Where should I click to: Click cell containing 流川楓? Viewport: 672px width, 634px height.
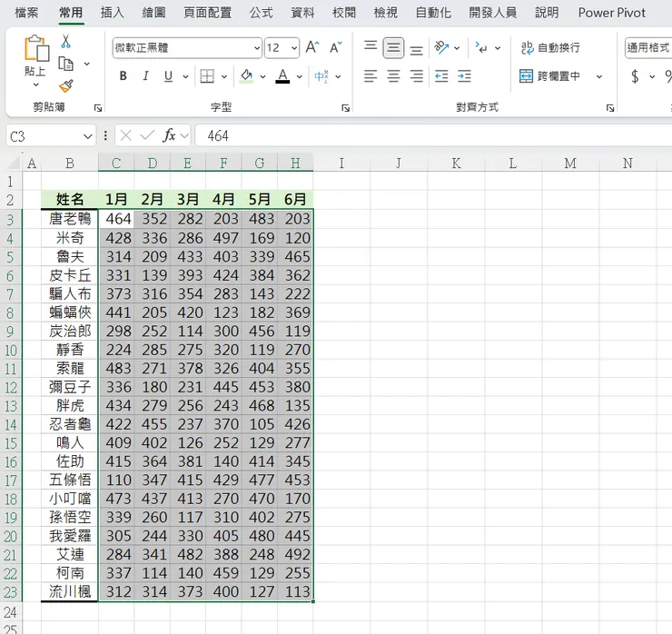[x=70, y=592]
